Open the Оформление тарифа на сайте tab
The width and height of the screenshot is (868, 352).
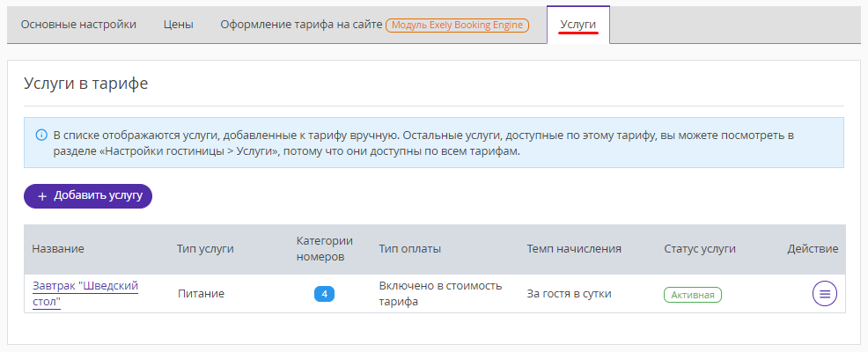(x=301, y=25)
